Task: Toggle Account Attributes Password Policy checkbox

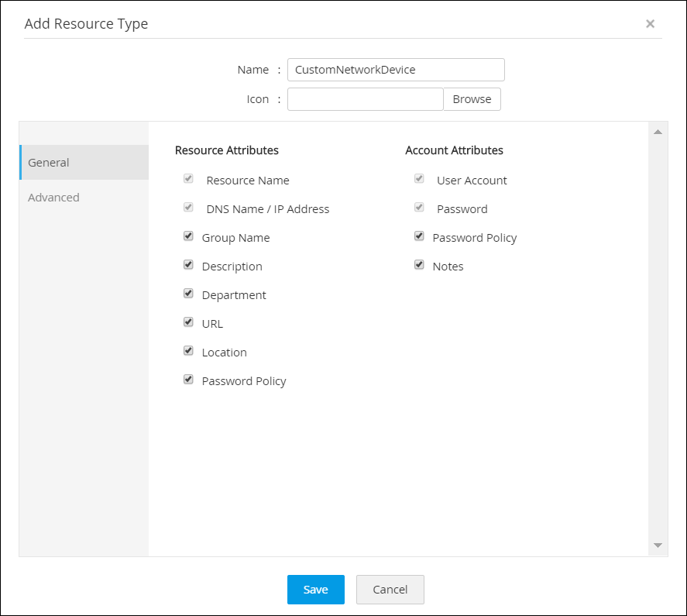Action: tap(419, 236)
